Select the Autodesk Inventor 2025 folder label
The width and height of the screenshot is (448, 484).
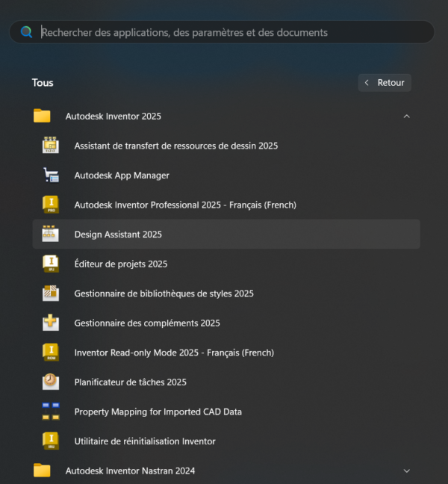113,117
